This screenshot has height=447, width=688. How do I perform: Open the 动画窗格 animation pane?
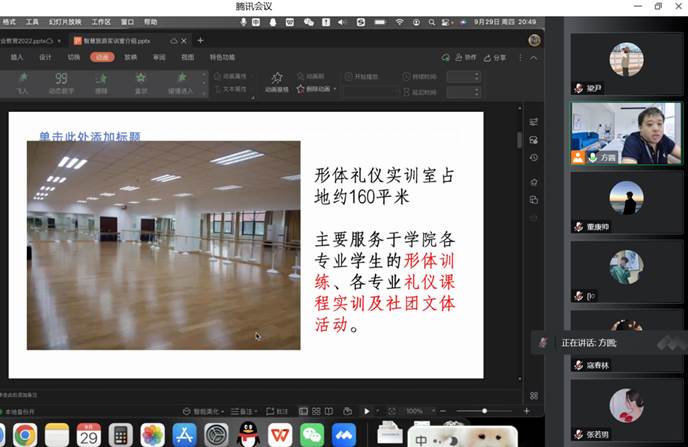click(276, 82)
